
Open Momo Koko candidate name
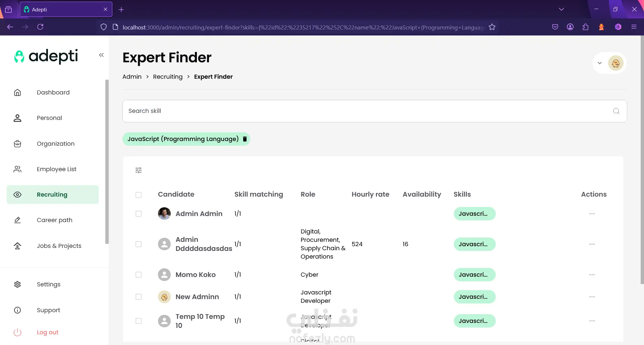(196, 275)
